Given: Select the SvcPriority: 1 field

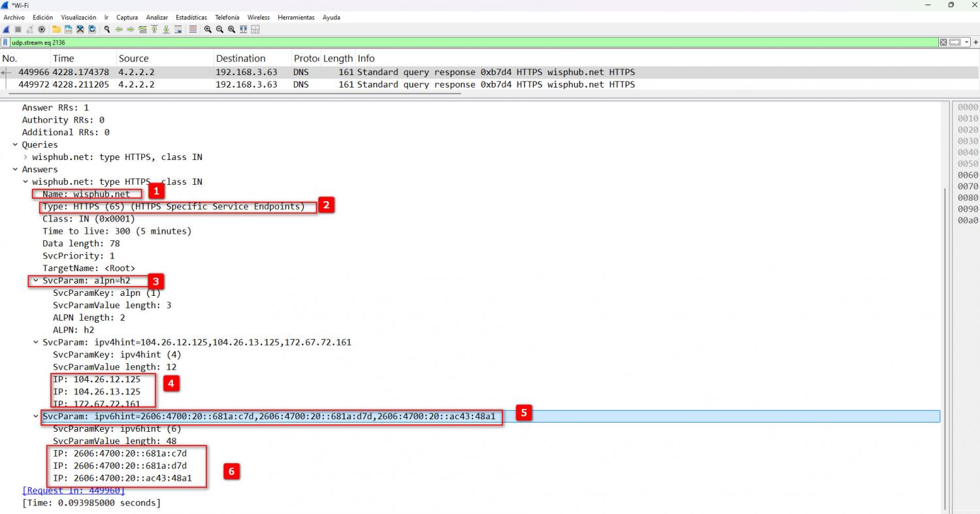Looking at the screenshot, I should pyautogui.click(x=78, y=255).
